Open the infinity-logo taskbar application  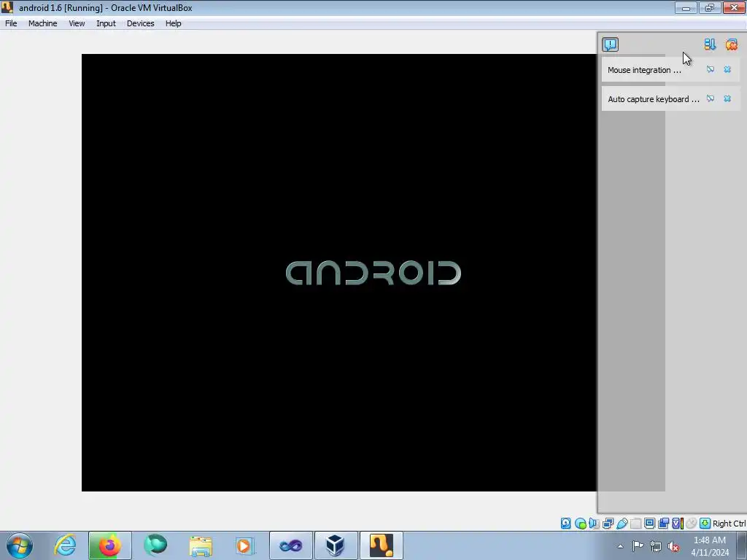[290, 545]
